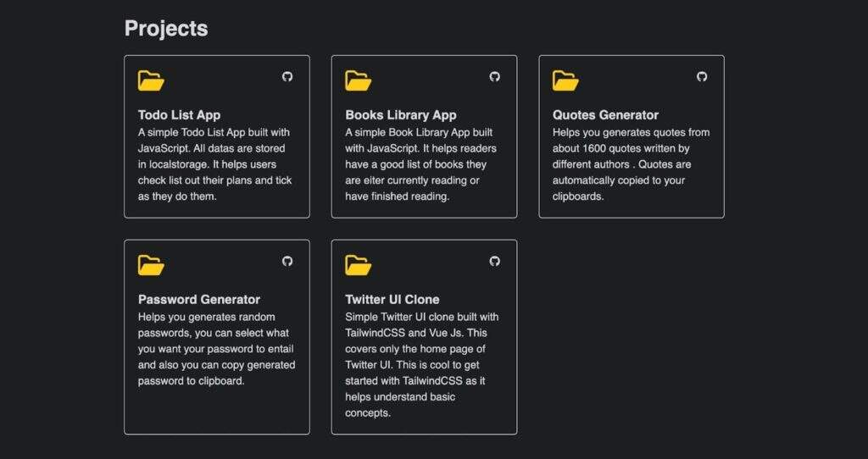The image size is (868, 459).
Task: Click the folder icon on Books Library App
Action: click(359, 80)
